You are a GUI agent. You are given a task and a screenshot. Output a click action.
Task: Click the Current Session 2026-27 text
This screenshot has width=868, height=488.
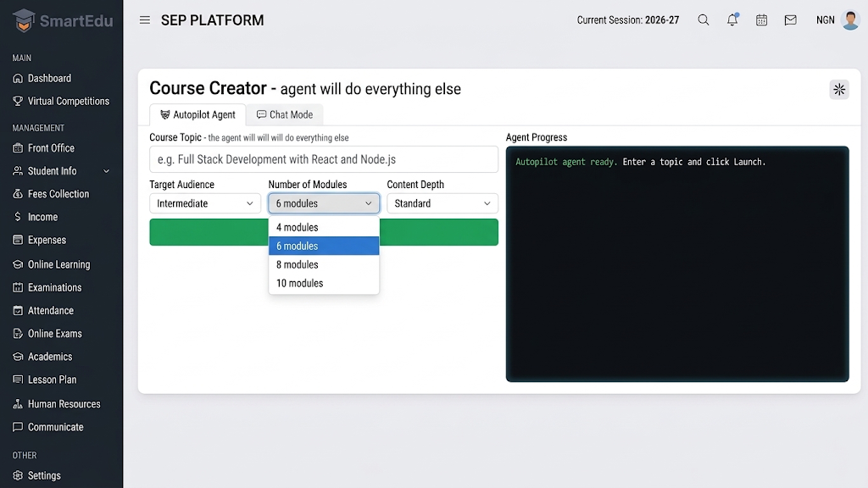628,20
